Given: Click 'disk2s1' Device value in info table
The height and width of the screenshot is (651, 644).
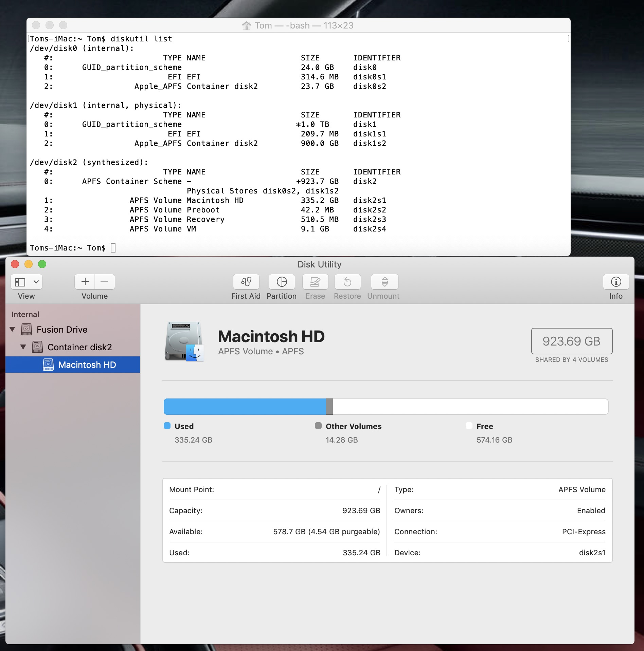Looking at the screenshot, I should point(592,553).
